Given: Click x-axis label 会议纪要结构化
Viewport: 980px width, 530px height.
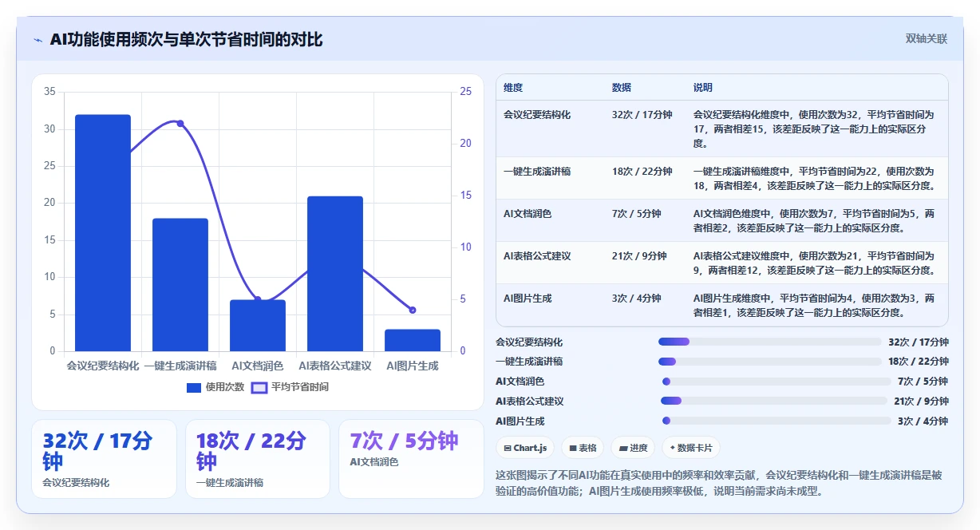Looking at the screenshot, I should tap(103, 366).
